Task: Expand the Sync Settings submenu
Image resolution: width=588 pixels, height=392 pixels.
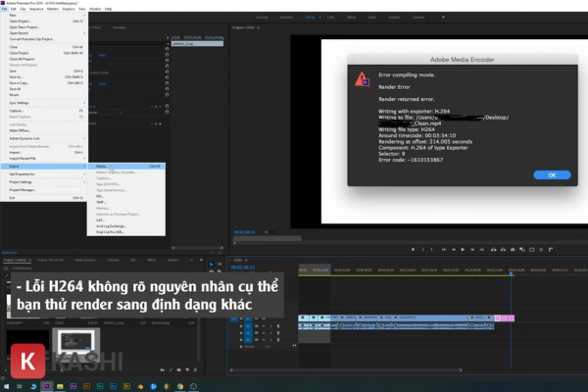Action: [44, 103]
